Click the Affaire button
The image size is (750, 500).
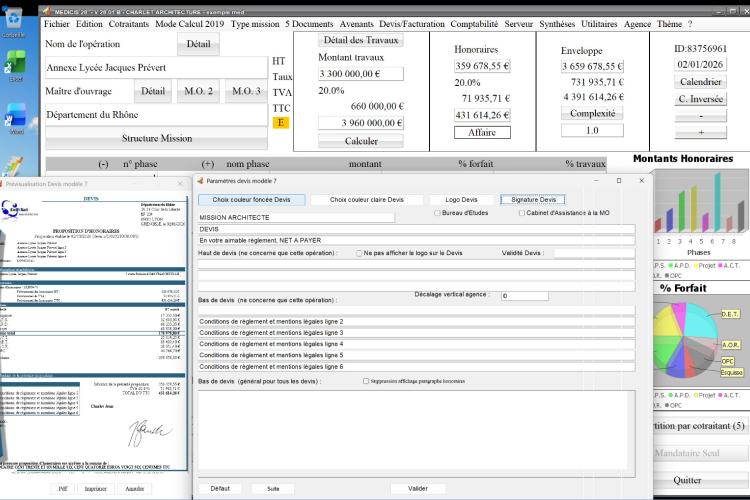tap(482, 133)
